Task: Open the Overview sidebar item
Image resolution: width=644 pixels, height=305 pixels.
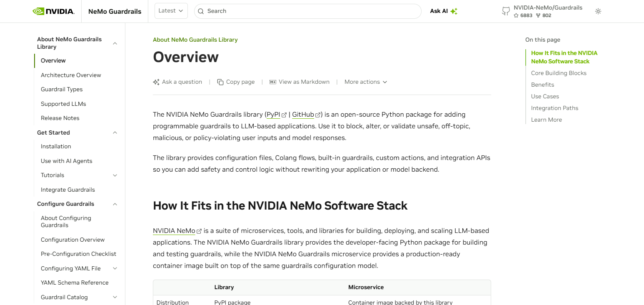Action: [53, 61]
